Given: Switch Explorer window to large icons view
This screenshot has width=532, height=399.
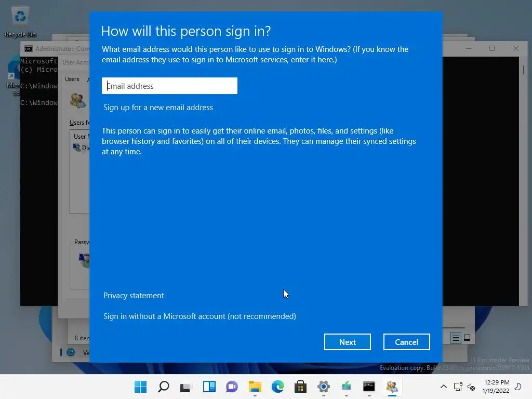Looking at the screenshot, I should click(x=467, y=338).
